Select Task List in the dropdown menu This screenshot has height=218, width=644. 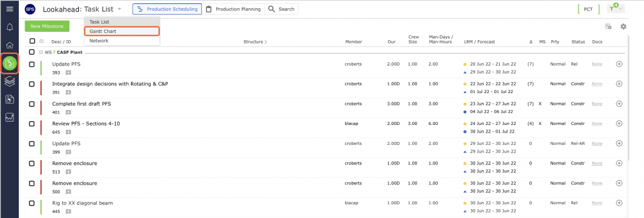(122, 22)
